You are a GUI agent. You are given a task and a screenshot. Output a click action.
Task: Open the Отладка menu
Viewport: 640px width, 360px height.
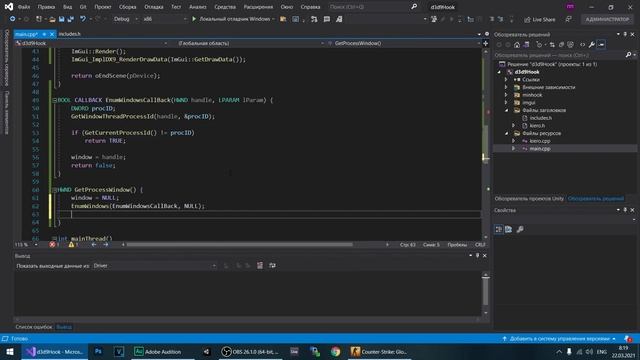click(154, 7)
